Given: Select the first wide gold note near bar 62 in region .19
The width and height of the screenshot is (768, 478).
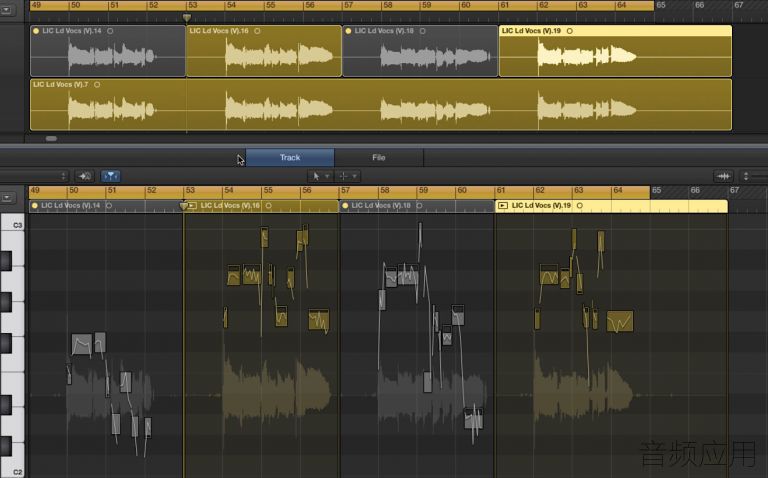Looking at the screenshot, I should coord(549,274).
